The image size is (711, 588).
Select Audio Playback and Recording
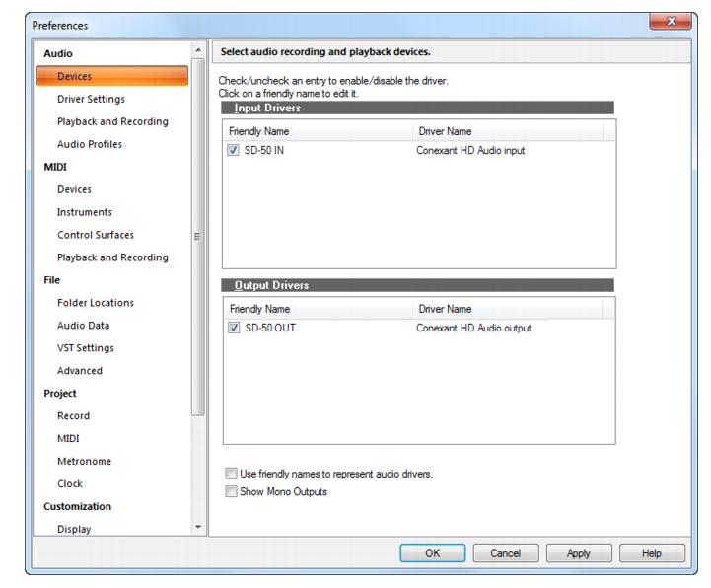(x=112, y=121)
